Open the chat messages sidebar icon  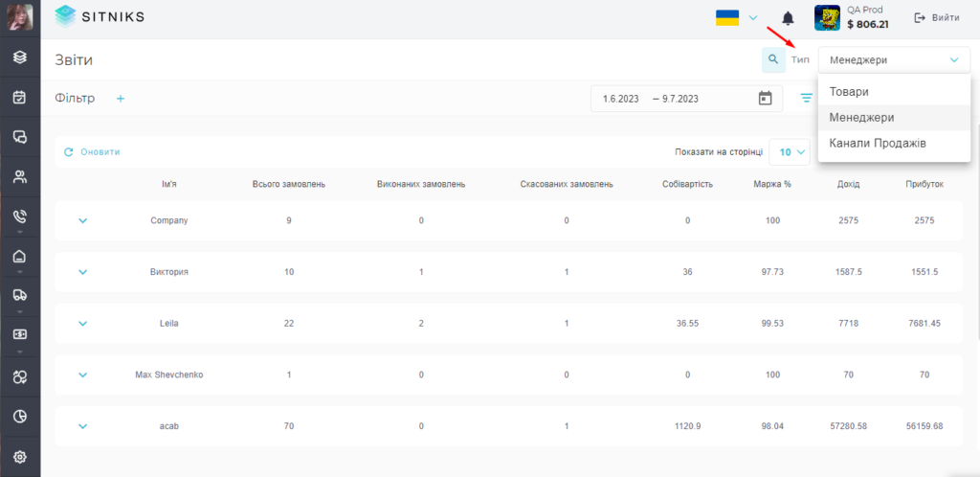tap(20, 137)
